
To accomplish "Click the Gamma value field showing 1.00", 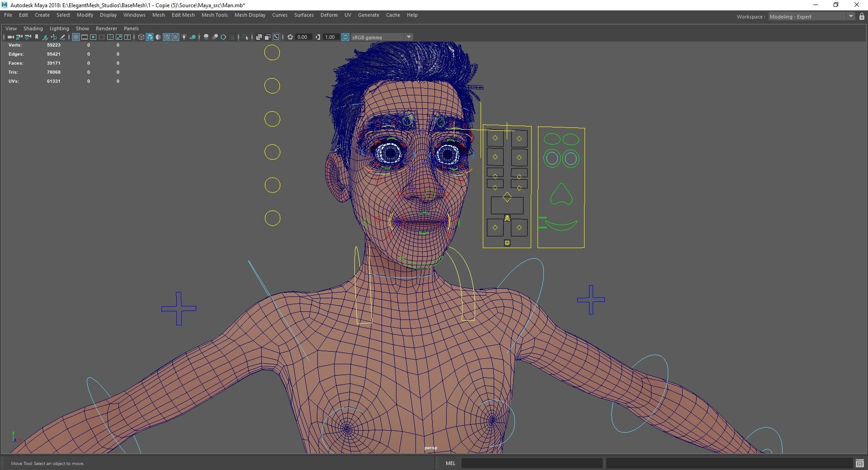I will pyautogui.click(x=331, y=37).
